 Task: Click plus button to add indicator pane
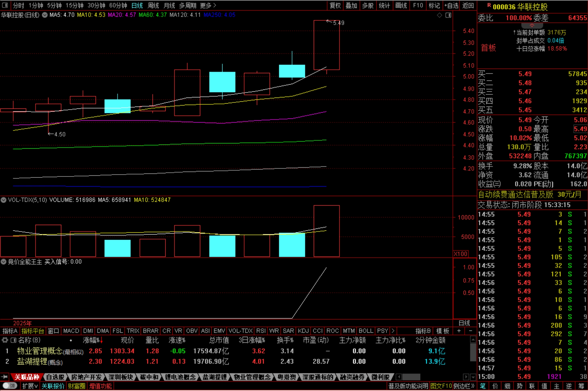point(459,331)
